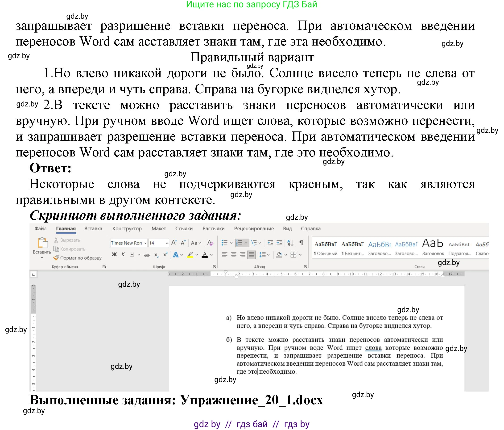
Task: Open the Абзац group dialog launcher
Action: click(x=306, y=267)
